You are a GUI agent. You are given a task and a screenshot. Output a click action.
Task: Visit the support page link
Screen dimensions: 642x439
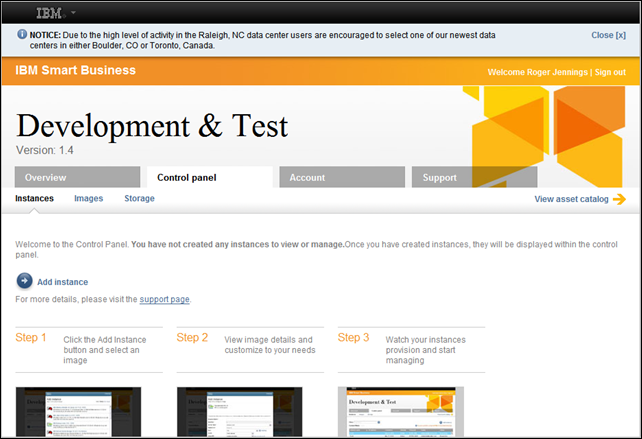click(x=164, y=299)
